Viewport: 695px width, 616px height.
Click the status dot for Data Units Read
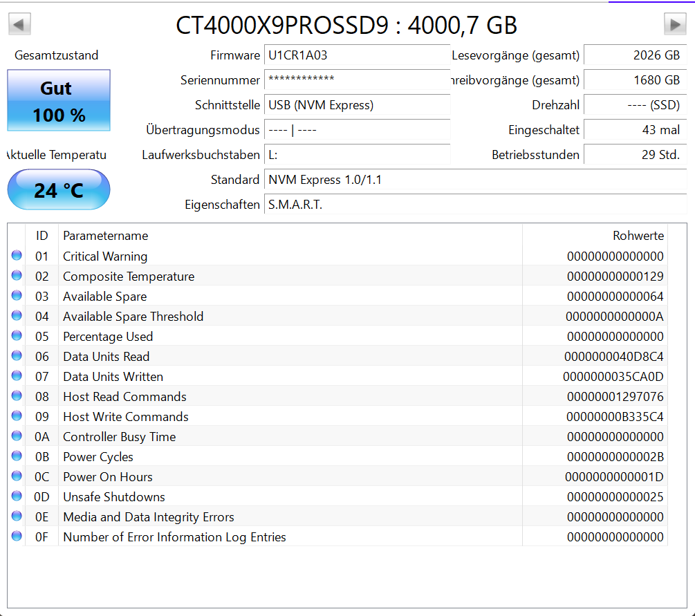(x=17, y=355)
